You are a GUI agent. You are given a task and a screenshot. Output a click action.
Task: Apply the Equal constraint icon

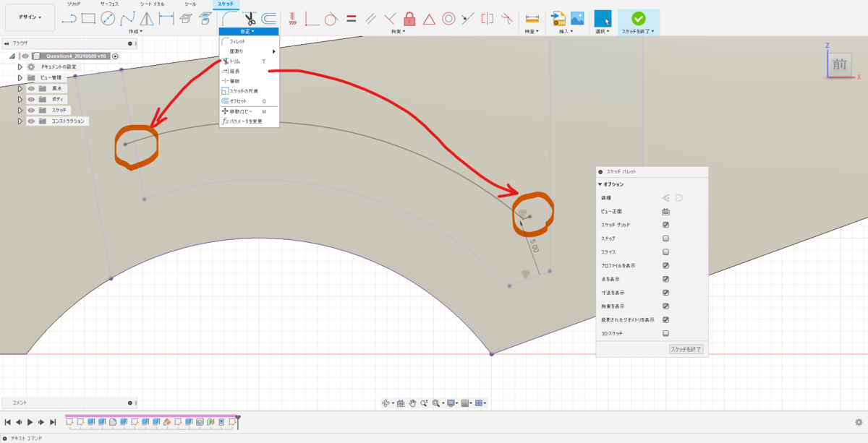(351, 19)
